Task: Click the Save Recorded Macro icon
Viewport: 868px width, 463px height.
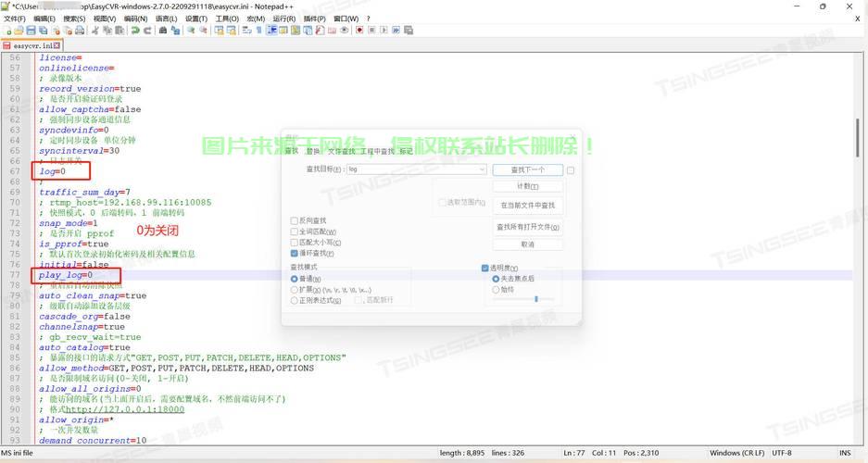Action: [x=409, y=31]
